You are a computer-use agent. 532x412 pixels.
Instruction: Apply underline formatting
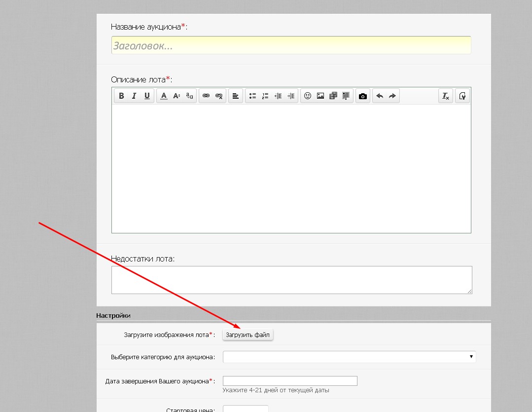point(147,96)
